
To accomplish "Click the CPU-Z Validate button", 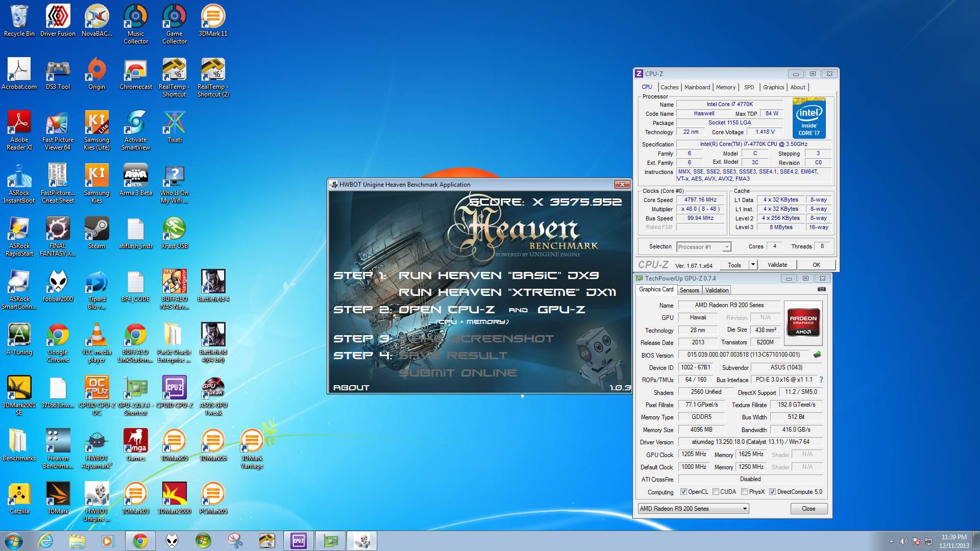I will click(x=777, y=265).
